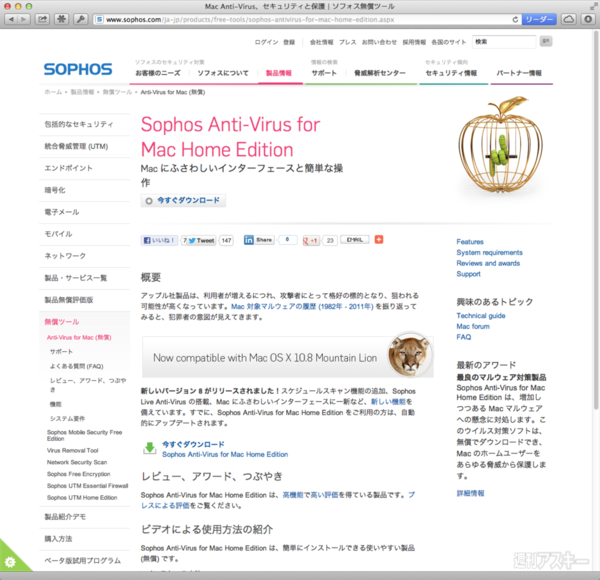Click the SOPHOS logo

[78, 69]
